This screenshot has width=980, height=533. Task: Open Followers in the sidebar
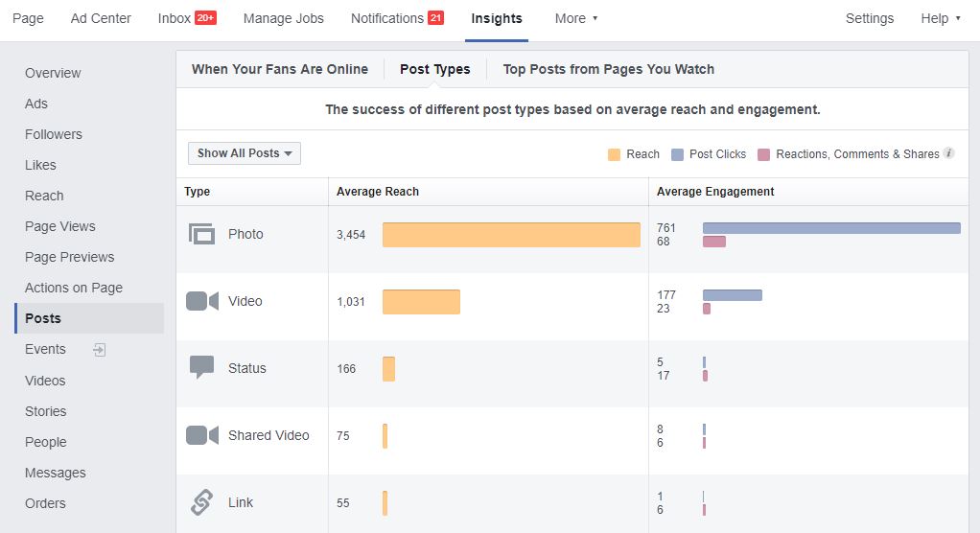(54, 134)
